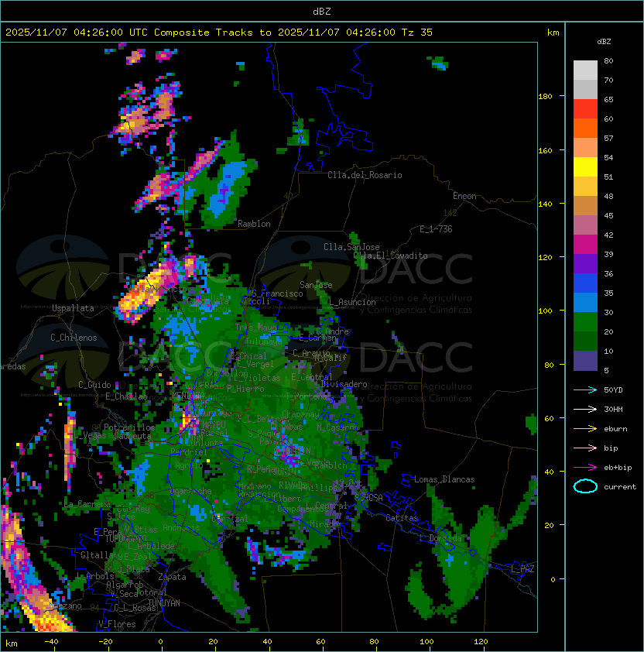The width and height of the screenshot is (644, 652).
Task: Click the '30HM' legend label
Action: click(x=613, y=409)
